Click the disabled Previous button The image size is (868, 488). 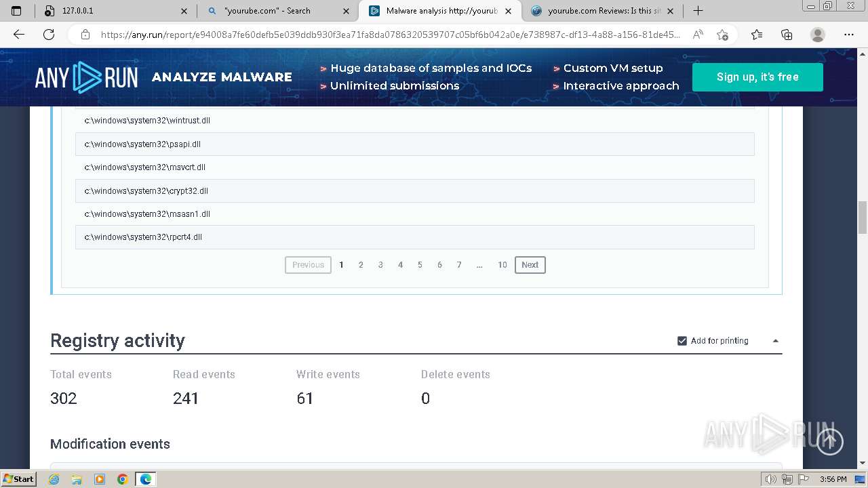308,265
